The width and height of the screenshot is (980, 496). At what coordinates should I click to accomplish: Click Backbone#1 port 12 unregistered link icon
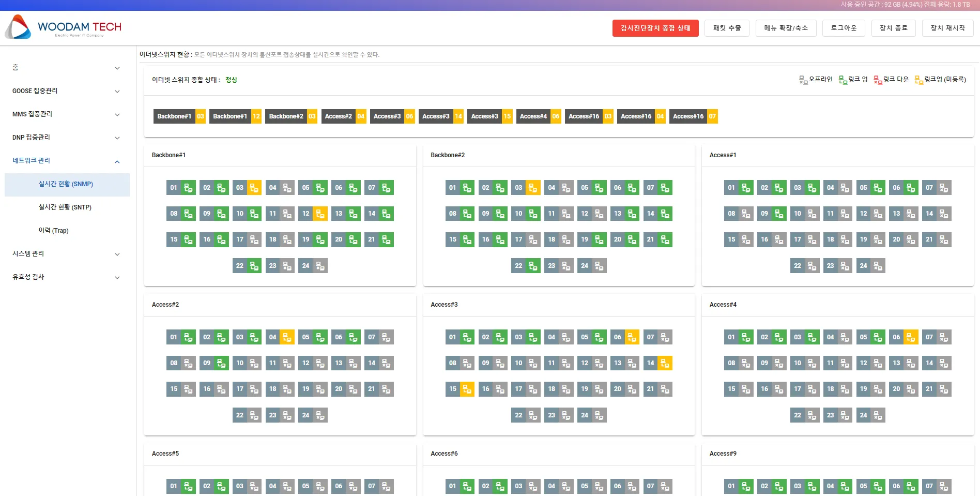tap(320, 214)
